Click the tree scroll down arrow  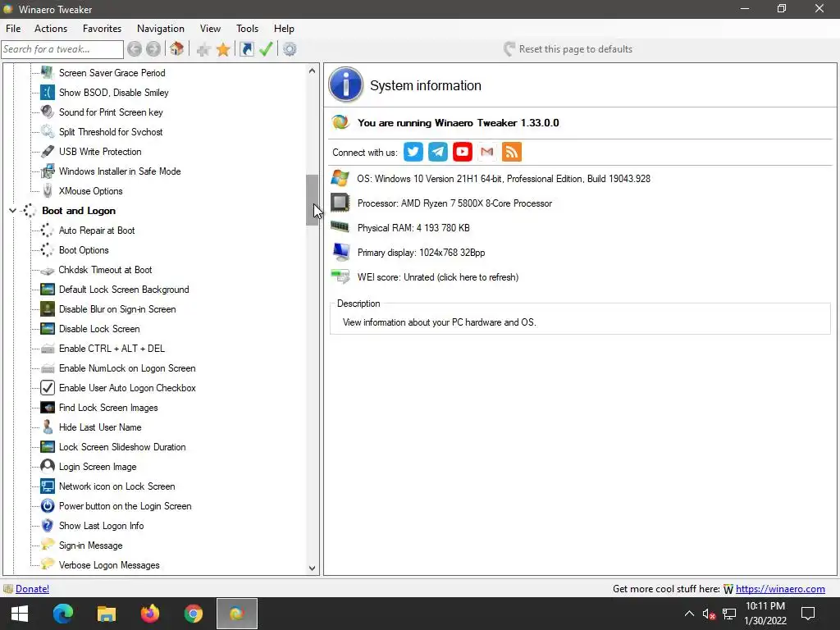(313, 568)
